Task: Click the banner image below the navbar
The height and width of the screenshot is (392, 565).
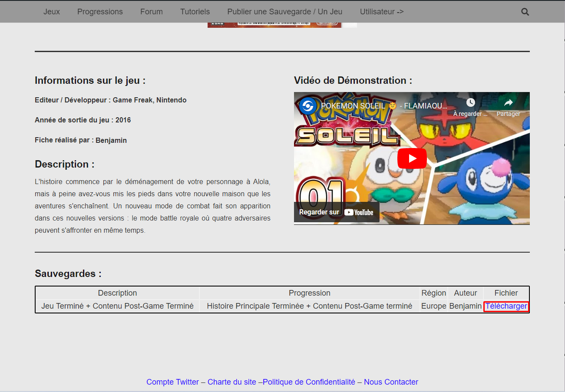Action: pyautogui.click(x=282, y=25)
